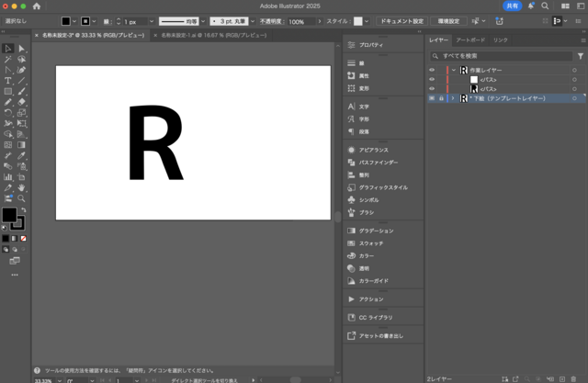Screen dimensions: 588x383
Task: Open the スウォッチ panel
Action: coord(371,243)
